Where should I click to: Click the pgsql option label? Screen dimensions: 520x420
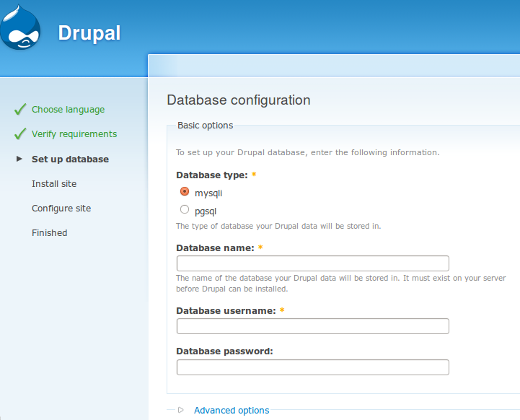[205, 211]
